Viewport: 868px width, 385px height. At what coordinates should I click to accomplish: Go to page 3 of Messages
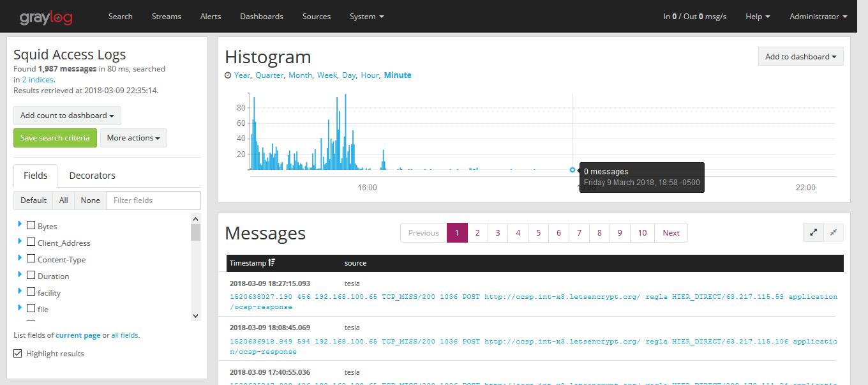click(497, 232)
